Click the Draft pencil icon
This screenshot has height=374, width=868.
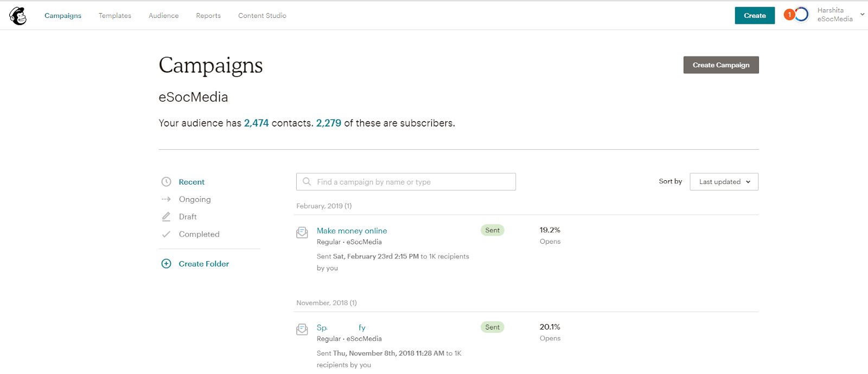point(166,217)
